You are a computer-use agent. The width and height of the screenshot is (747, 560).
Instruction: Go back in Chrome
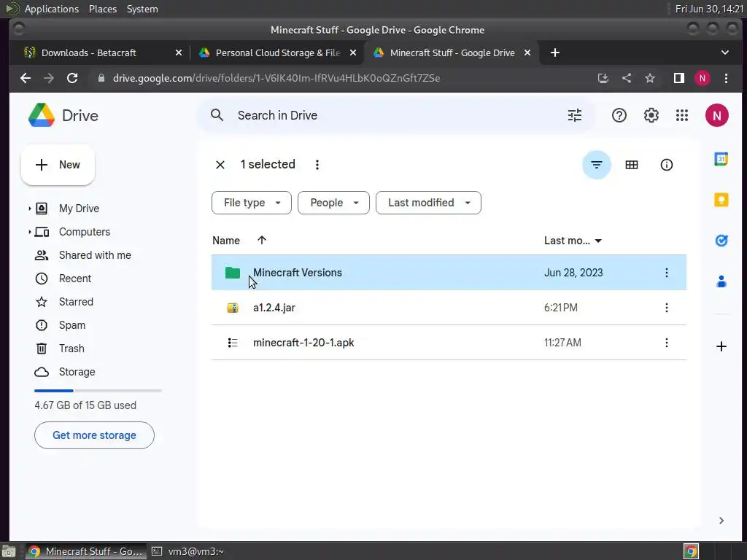pos(26,78)
